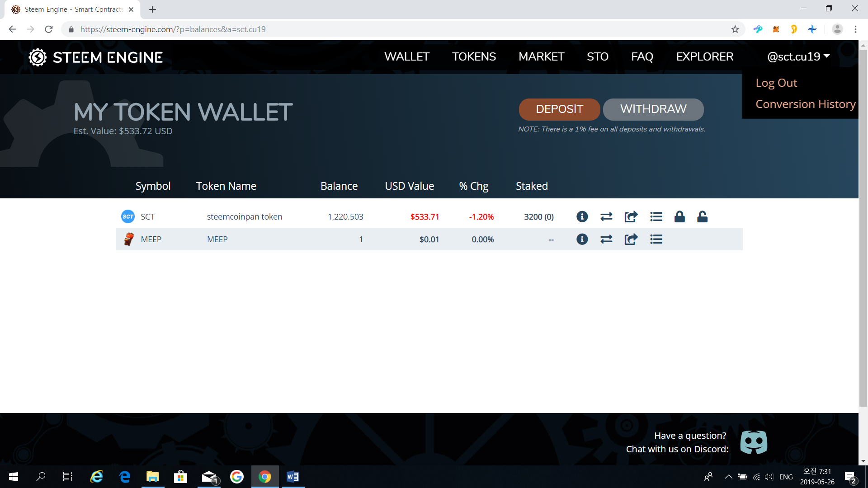Image resolution: width=868 pixels, height=488 pixels.
Task: Open the Discord chat icon
Action: tap(754, 442)
